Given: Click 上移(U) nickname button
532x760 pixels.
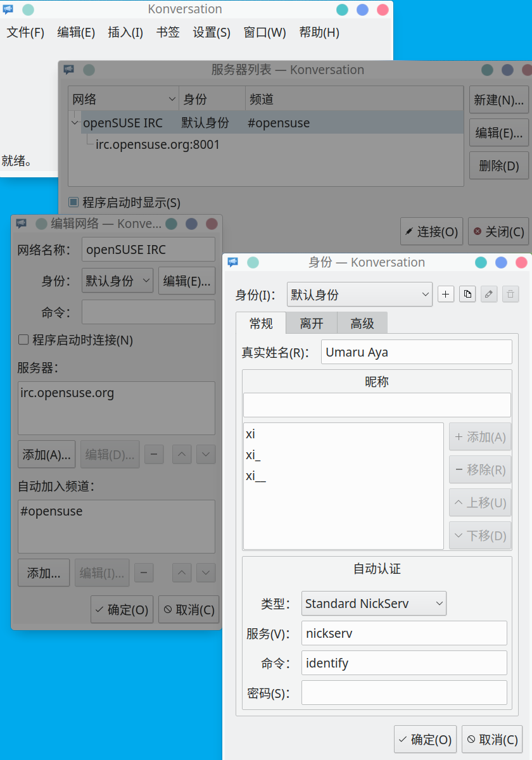Looking at the screenshot, I should point(480,503).
